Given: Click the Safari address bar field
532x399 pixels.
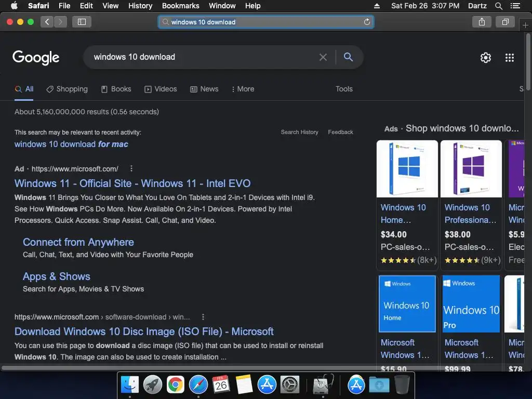Looking at the screenshot, I should pos(266,22).
